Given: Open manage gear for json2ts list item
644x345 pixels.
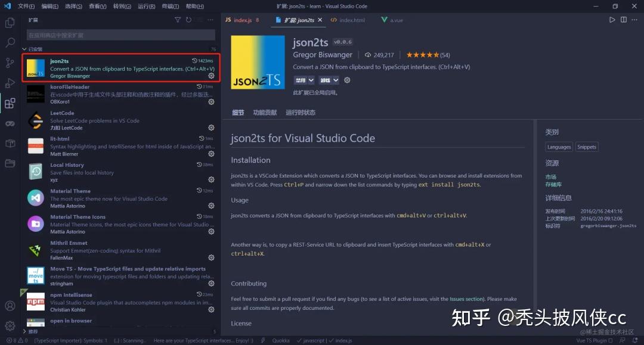Looking at the screenshot, I should pos(211,76).
